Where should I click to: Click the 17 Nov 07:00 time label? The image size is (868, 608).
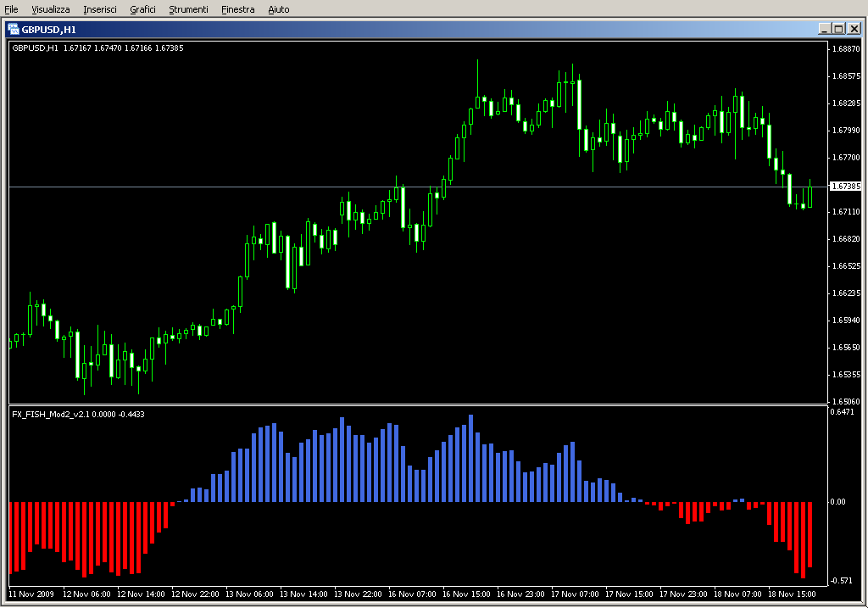pyautogui.click(x=575, y=594)
